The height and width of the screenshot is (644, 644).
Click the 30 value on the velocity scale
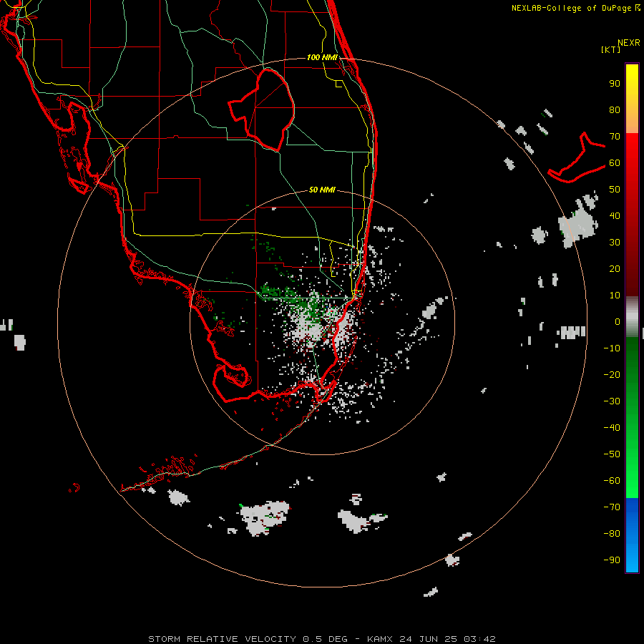coord(615,243)
